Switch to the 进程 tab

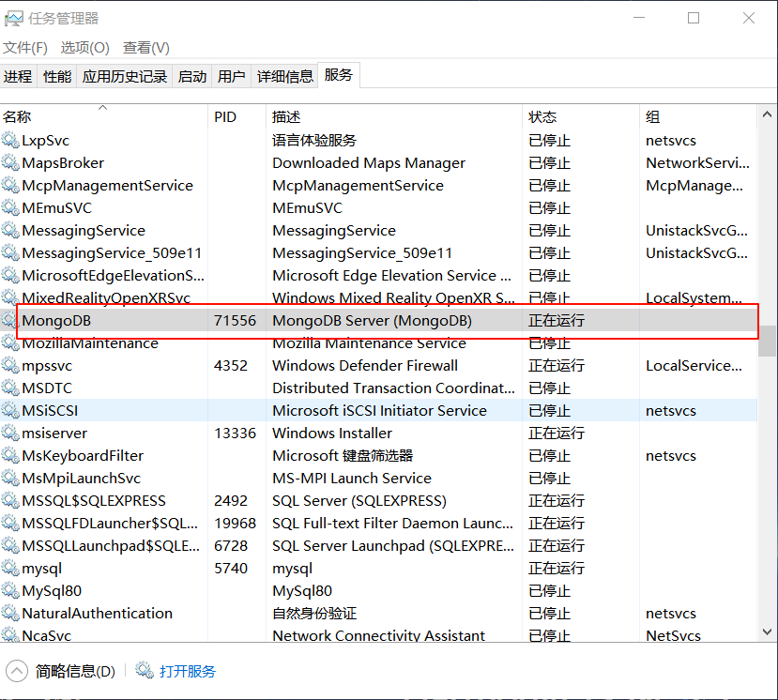[18, 76]
